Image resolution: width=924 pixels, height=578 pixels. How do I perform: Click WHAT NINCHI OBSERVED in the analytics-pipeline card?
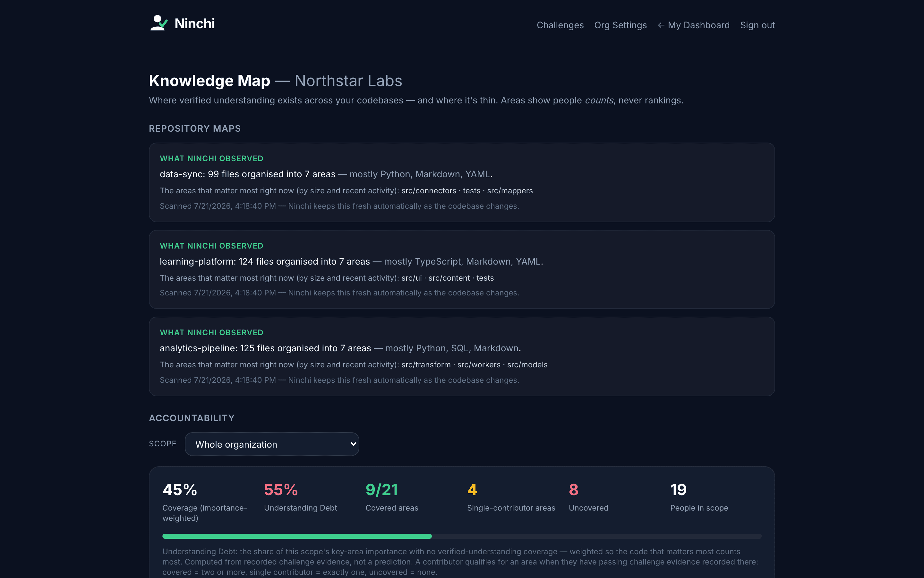[x=211, y=333]
